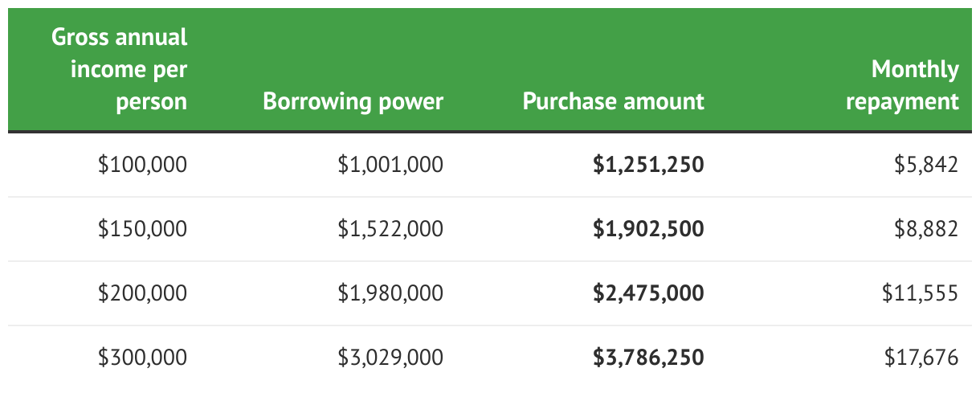Select the bold $2,475,000 purchase amount
Image resolution: width=980 pixels, height=397 pixels.
[x=649, y=293]
